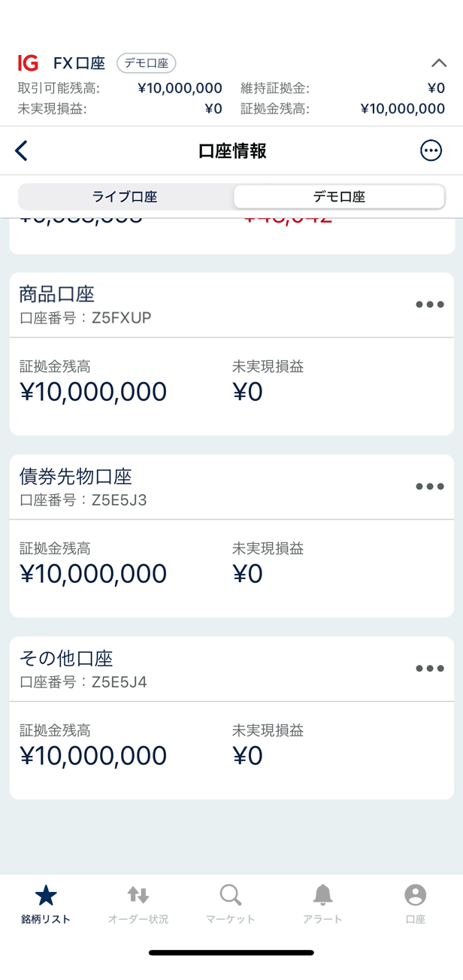Go back using the left chevron
463x980 pixels.
pyautogui.click(x=22, y=151)
